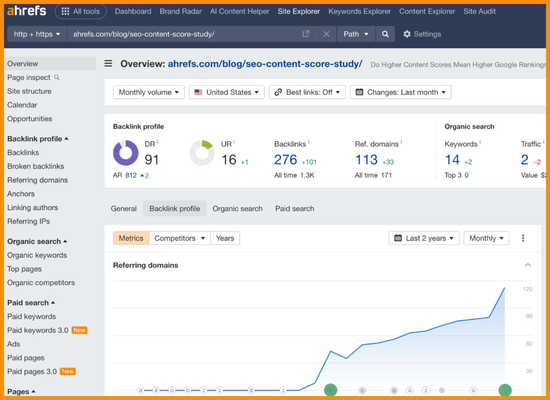Image resolution: width=550 pixels, height=400 pixels.
Task: Open Anchors in the sidebar
Action: (21, 193)
